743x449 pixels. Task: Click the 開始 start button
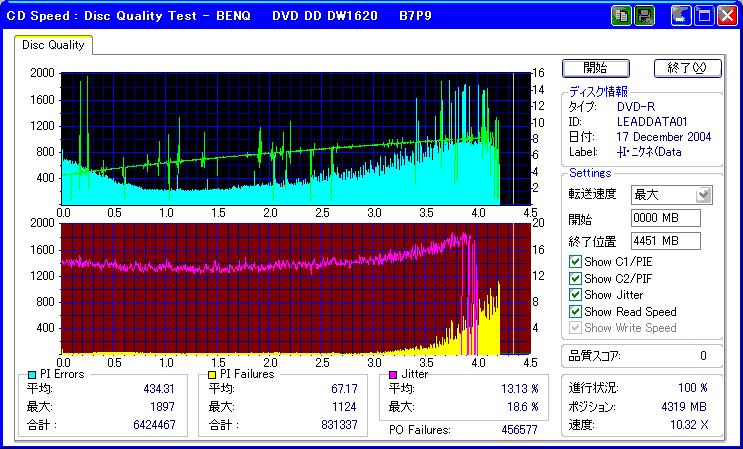click(596, 68)
